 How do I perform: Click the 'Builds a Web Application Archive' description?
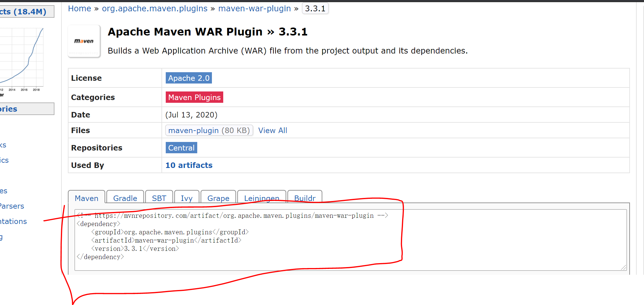288,51
